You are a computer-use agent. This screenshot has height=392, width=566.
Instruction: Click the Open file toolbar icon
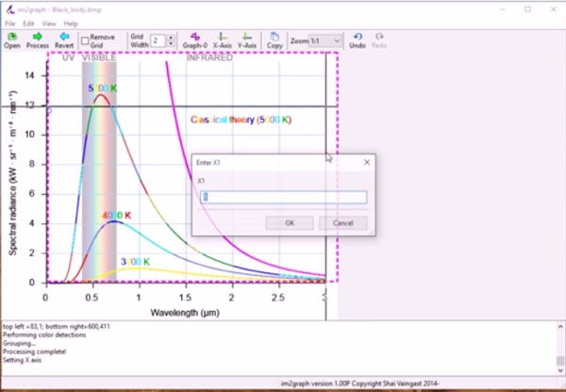[12, 39]
